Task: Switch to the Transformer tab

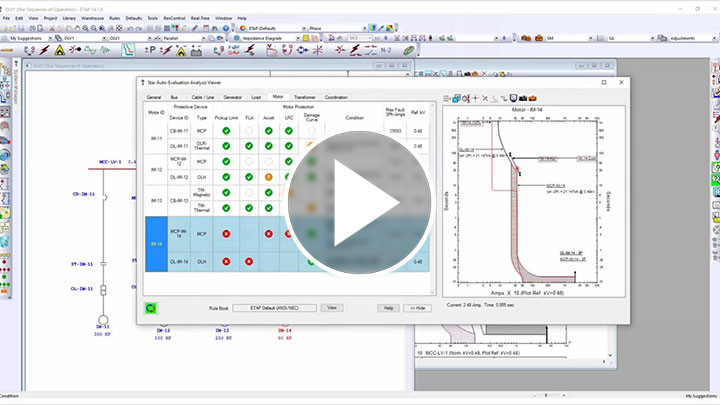Action: pos(304,97)
